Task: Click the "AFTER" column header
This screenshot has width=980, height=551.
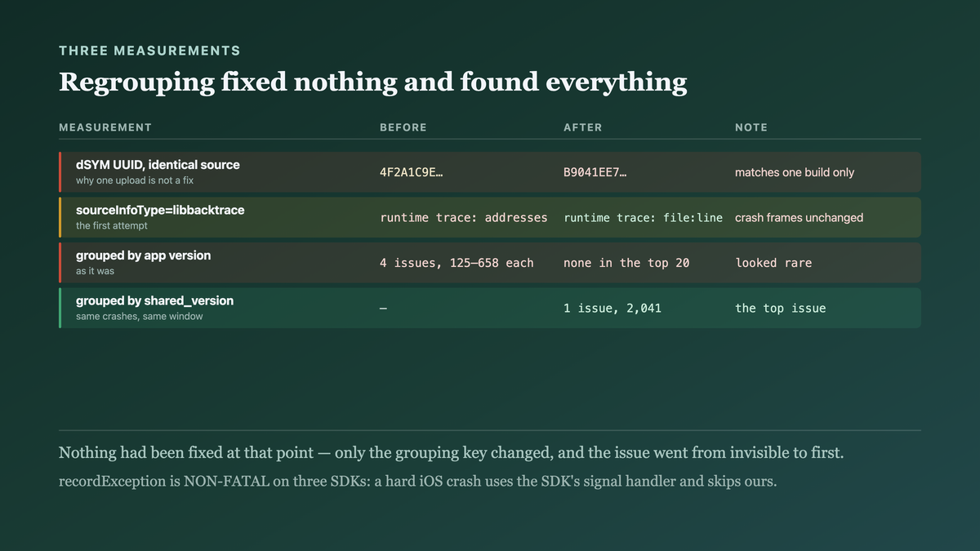Action: coord(583,127)
